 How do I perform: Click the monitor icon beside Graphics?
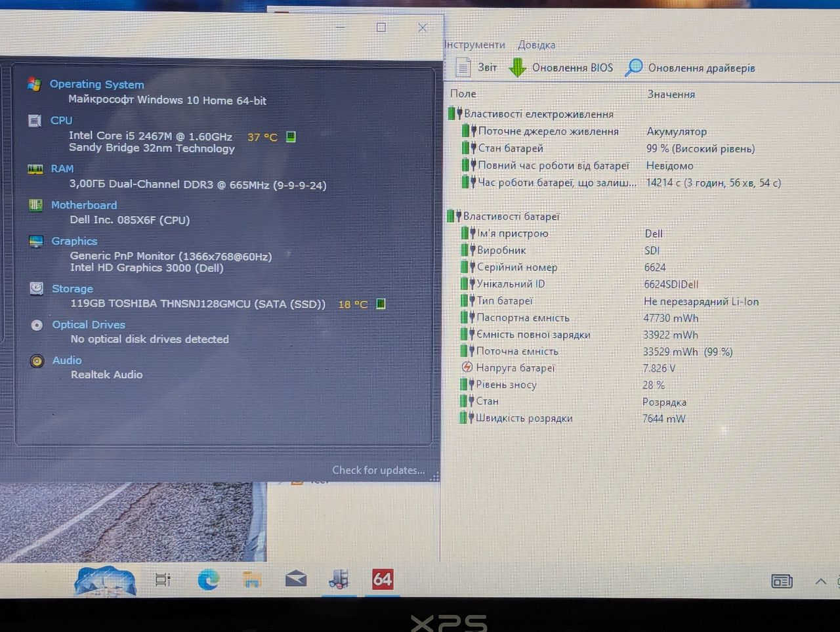(36, 242)
